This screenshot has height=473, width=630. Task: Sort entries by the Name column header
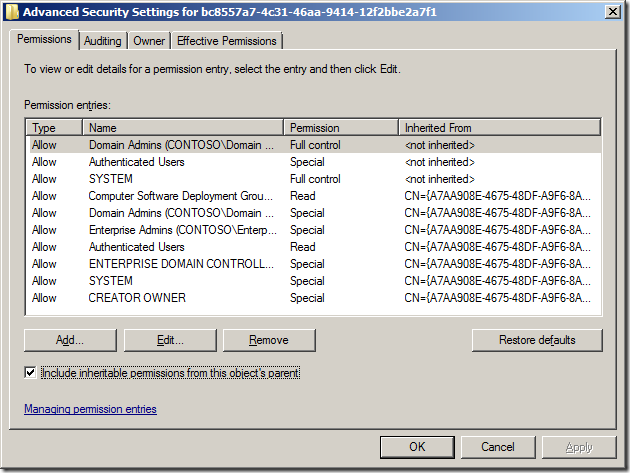click(x=182, y=128)
